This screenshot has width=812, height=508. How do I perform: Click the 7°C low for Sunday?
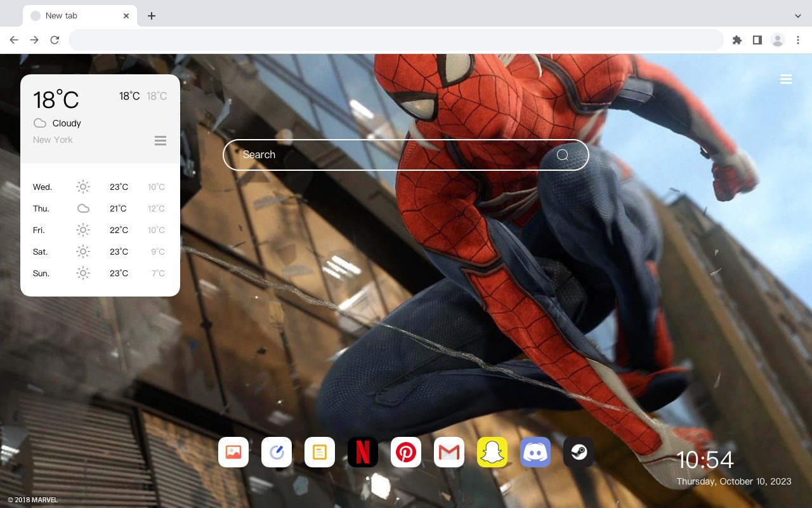(x=158, y=273)
